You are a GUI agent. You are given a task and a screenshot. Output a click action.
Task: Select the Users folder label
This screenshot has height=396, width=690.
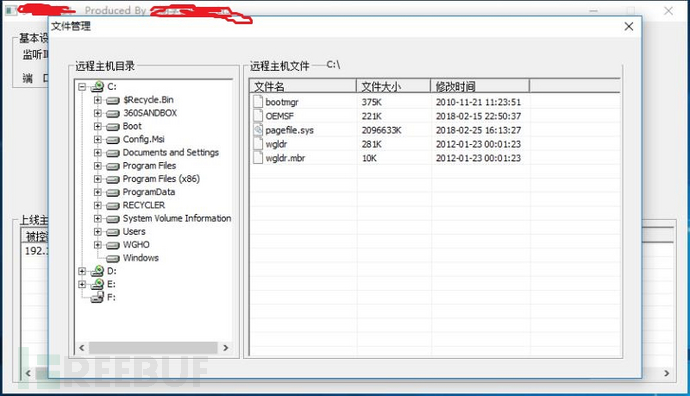(x=134, y=231)
